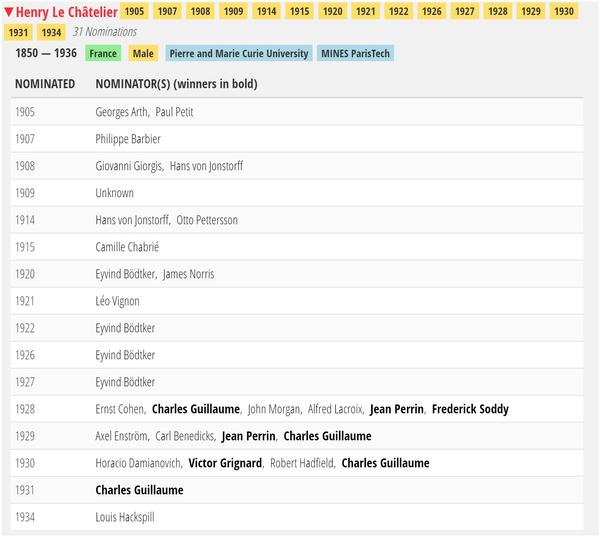Collapse the Henry Le Châtelier entry triangle
Viewport: 600px width, 537px height.
click(x=9, y=12)
